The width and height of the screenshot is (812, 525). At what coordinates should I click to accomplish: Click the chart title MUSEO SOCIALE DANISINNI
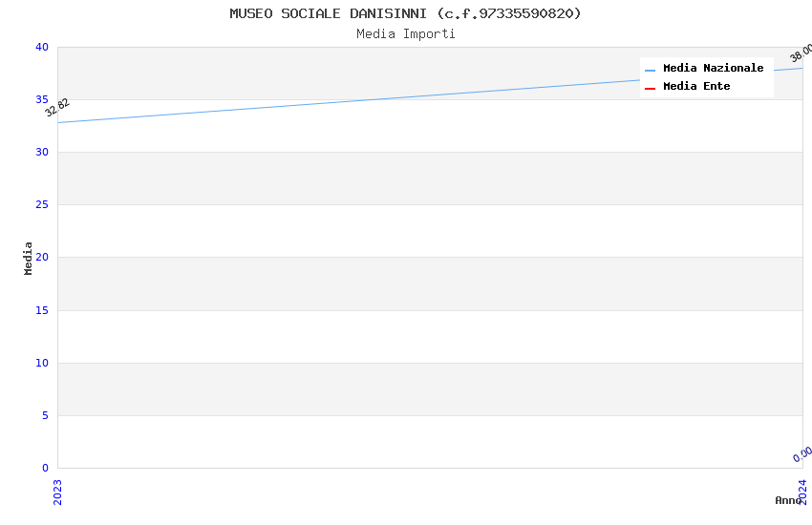405,13
